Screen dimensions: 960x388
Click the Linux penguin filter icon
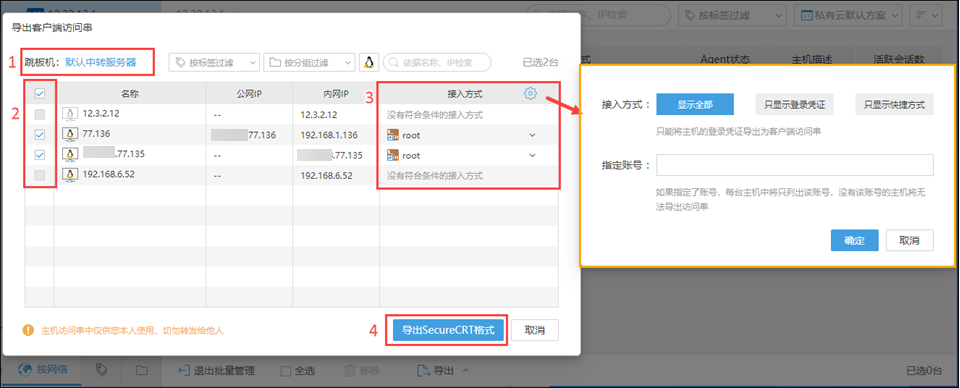pyautogui.click(x=369, y=62)
